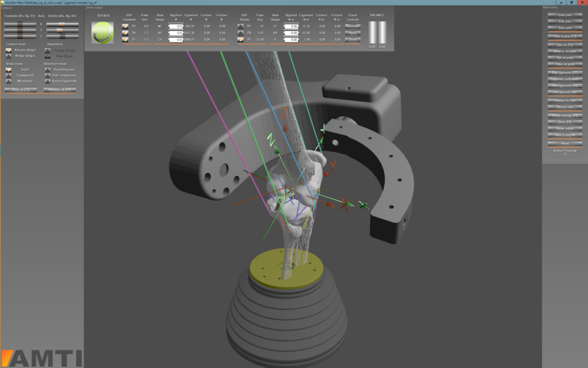This screenshot has width=588, height=368.
Task: Select Transparent view mode
Action: click(x=9, y=75)
